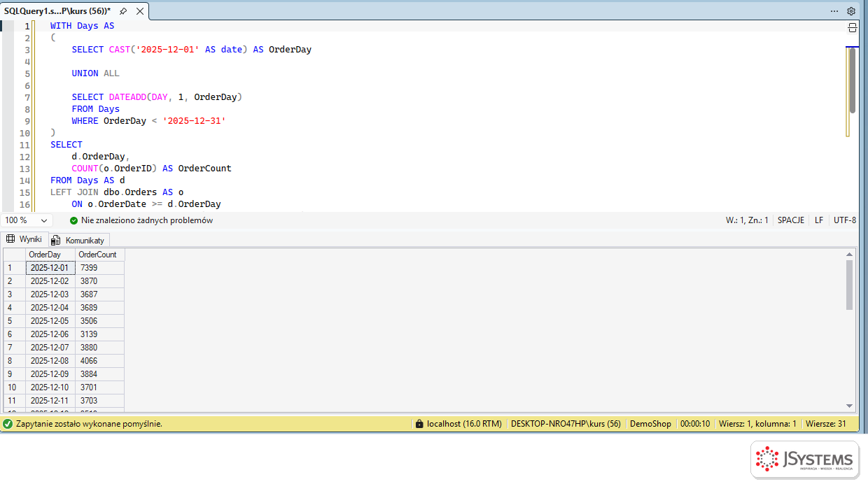Select cell 2025-12-06 in results
868x484 pixels.
coord(50,334)
